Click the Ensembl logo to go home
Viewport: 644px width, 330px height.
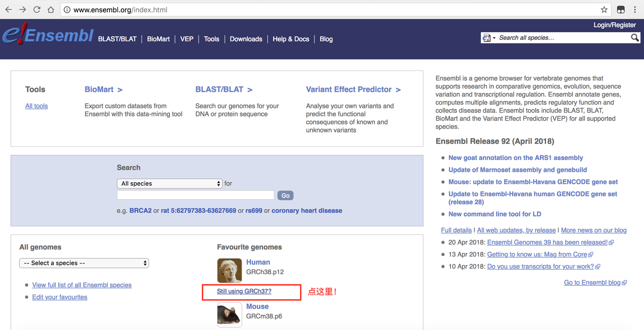[47, 36]
